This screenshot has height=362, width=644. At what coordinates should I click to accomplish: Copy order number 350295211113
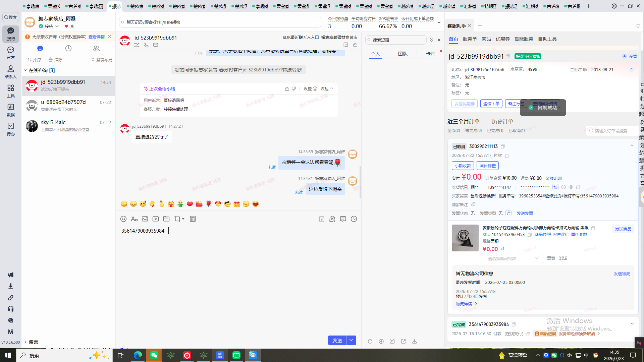[503, 146]
